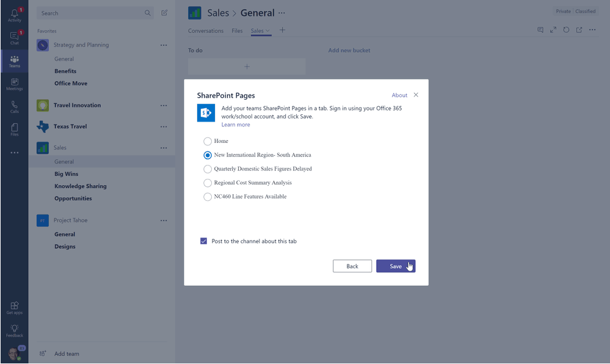Pop out tab to website icon
The height and width of the screenshot is (364, 610).
(579, 30)
